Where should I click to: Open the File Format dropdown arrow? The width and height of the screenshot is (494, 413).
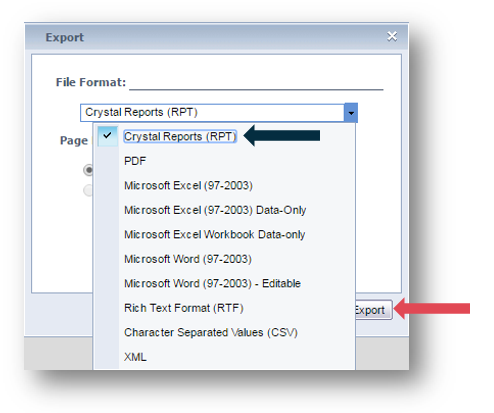tap(351, 113)
